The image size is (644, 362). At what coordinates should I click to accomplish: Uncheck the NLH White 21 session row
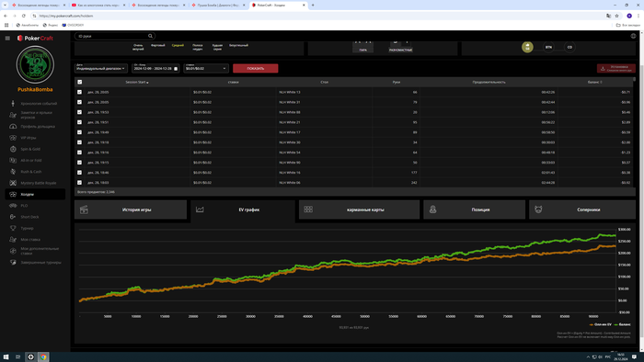(x=80, y=122)
